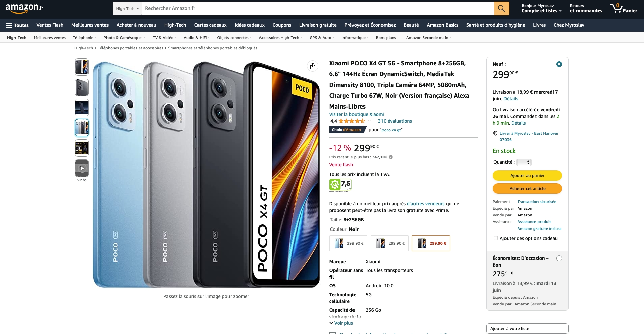The image size is (644, 334).
Task: Expand Voir plus product details
Action: (x=341, y=323)
